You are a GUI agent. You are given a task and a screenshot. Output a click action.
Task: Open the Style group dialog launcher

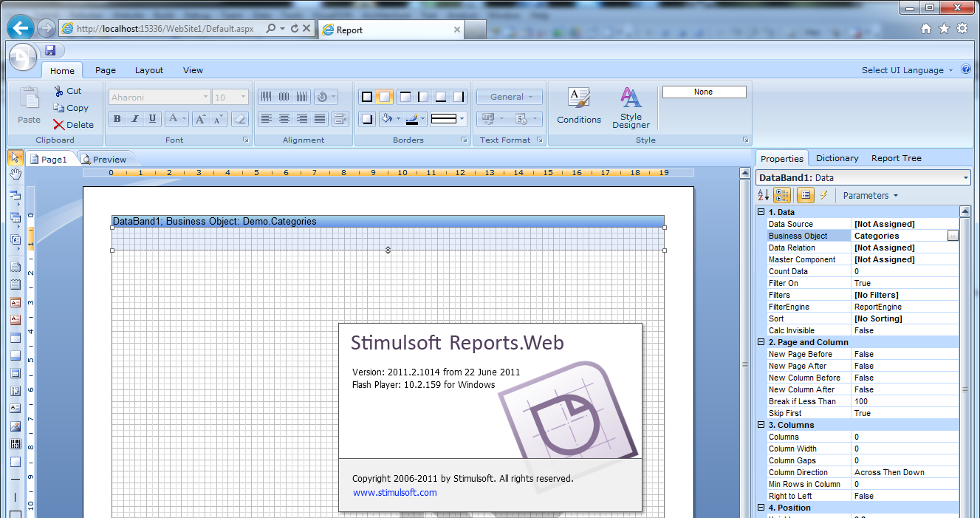point(746,140)
